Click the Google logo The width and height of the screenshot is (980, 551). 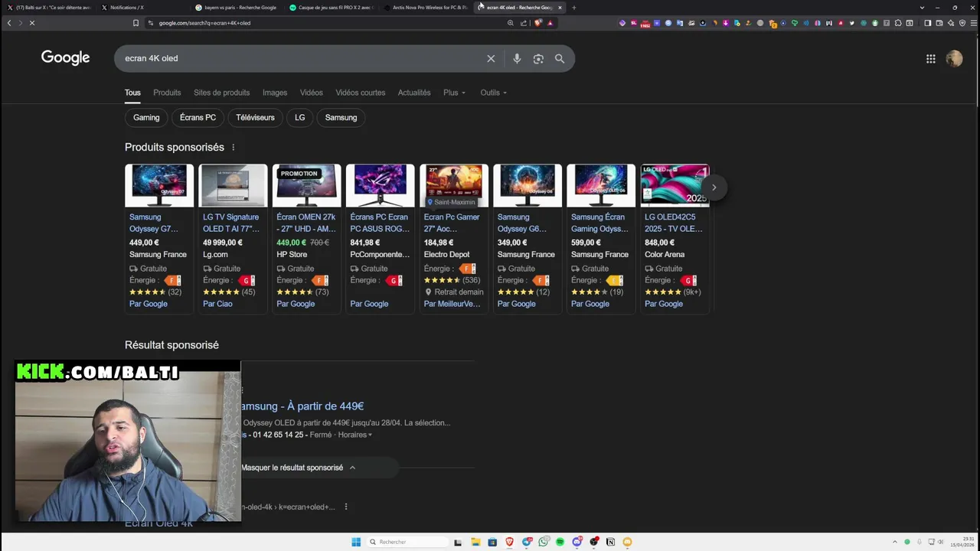click(65, 58)
